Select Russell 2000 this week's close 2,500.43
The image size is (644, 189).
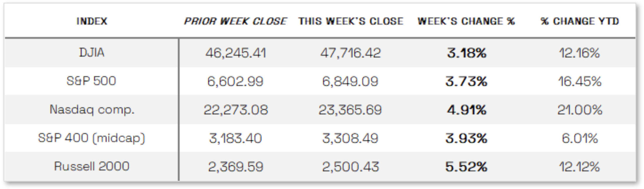(x=350, y=167)
